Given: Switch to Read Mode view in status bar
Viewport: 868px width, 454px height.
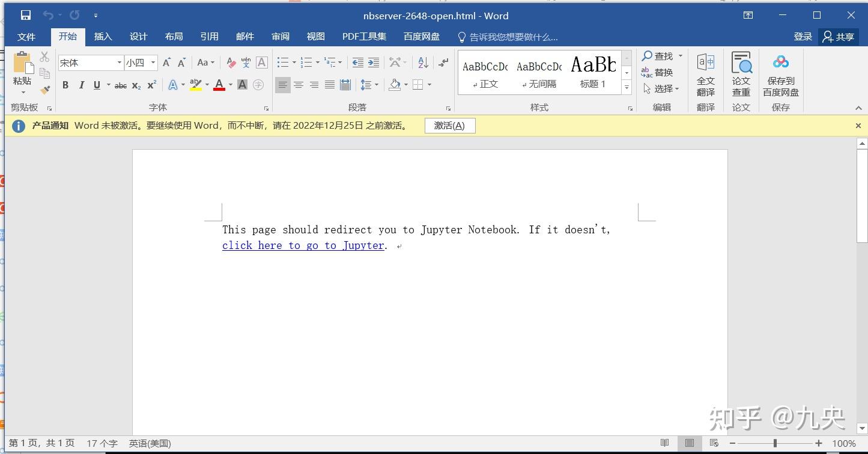Looking at the screenshot, I should pos(664,443).
